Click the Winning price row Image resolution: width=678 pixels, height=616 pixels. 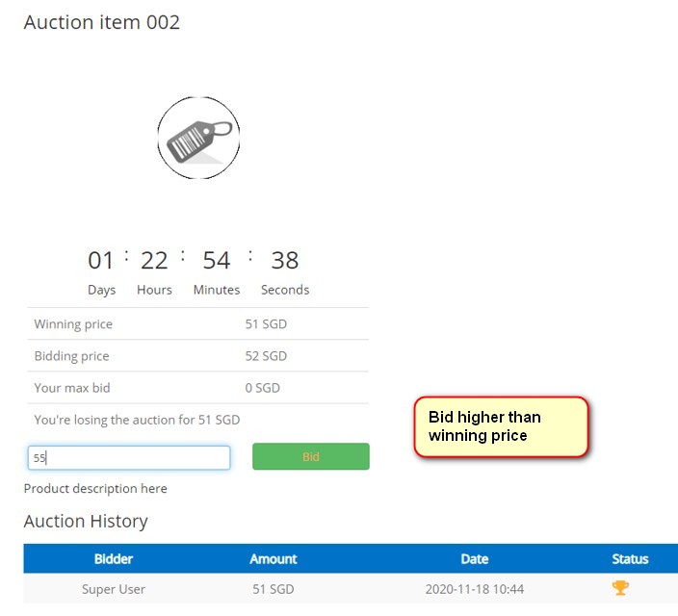pos(197,324)
